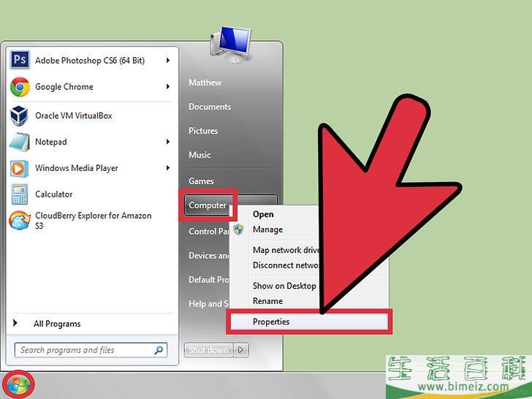Image resolution: width=532 pixels, height=399 pixels.
Task: Open Control Panel link
Action: pyautogui.click(x=209, y=232)
